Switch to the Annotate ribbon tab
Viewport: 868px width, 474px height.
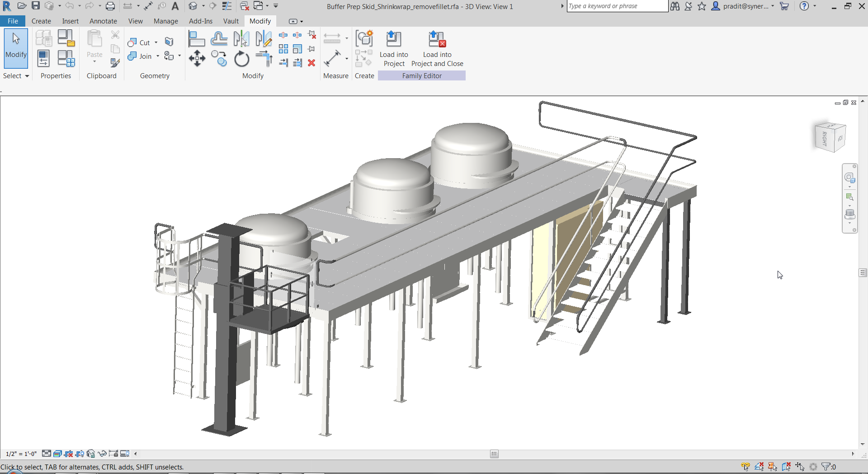[x=103, y=21]
